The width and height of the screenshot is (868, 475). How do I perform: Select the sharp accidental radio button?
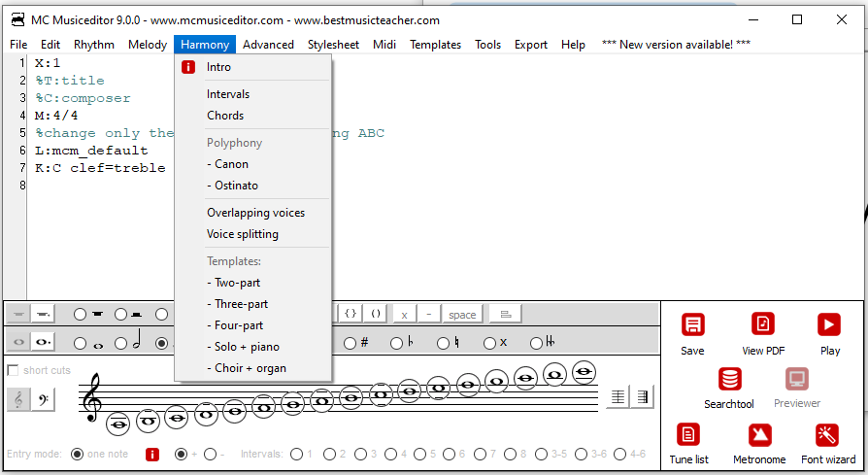(350, 343)
